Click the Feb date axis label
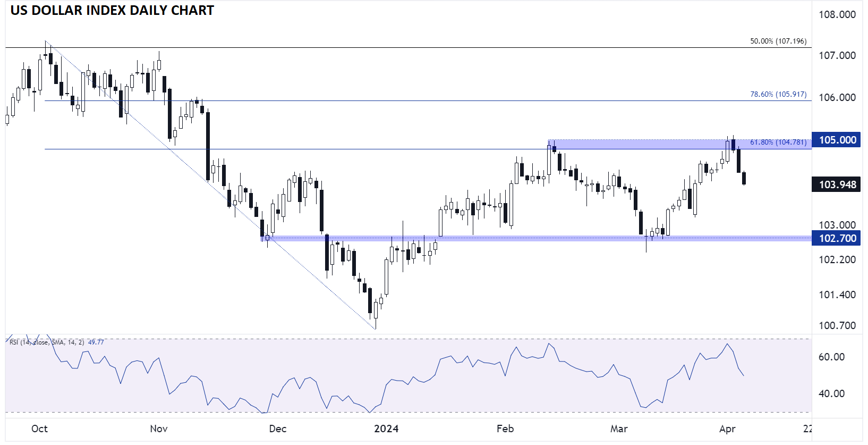868x445 pixels. (x=505, y=429)
